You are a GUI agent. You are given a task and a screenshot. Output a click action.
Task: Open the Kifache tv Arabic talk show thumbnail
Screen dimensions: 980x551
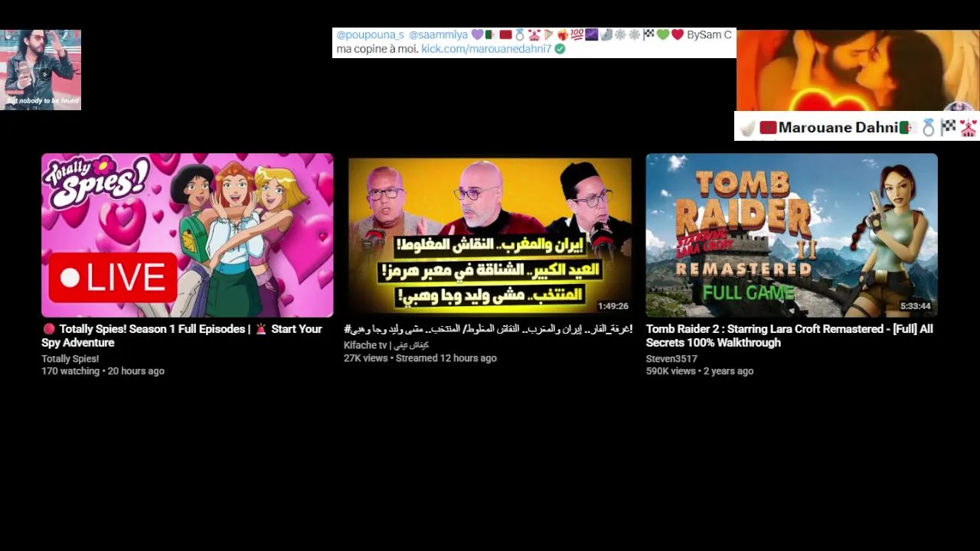coord(490,235)
